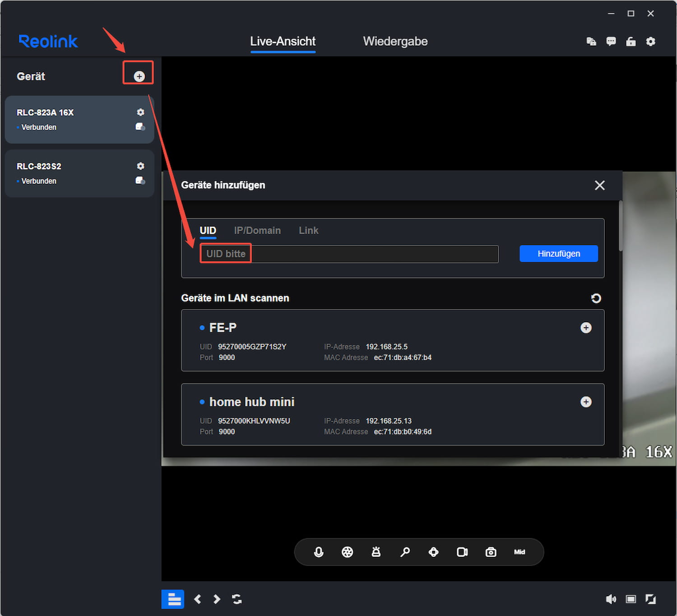Open the PTZ control icon
This screenshot has height=616, width=677.
[433, 552]
